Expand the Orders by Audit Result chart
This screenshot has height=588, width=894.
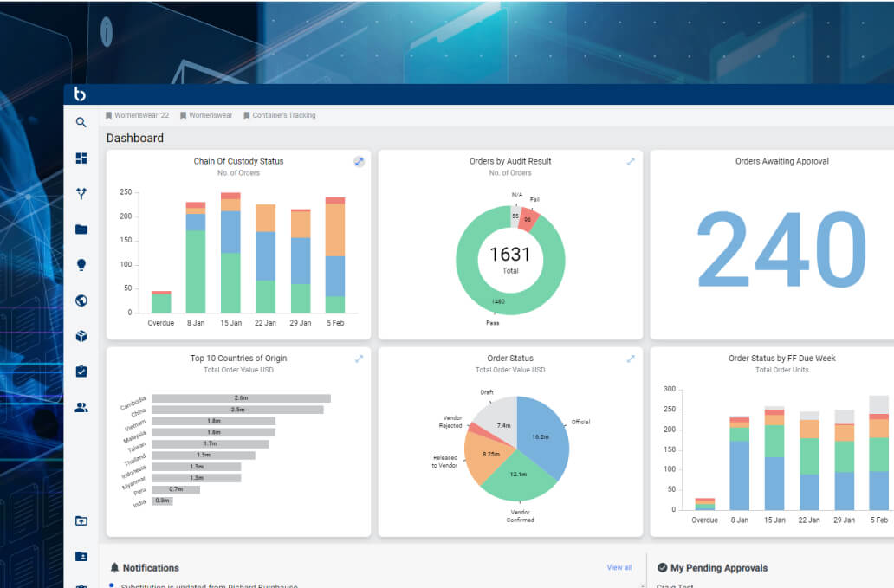coord(631,162)
